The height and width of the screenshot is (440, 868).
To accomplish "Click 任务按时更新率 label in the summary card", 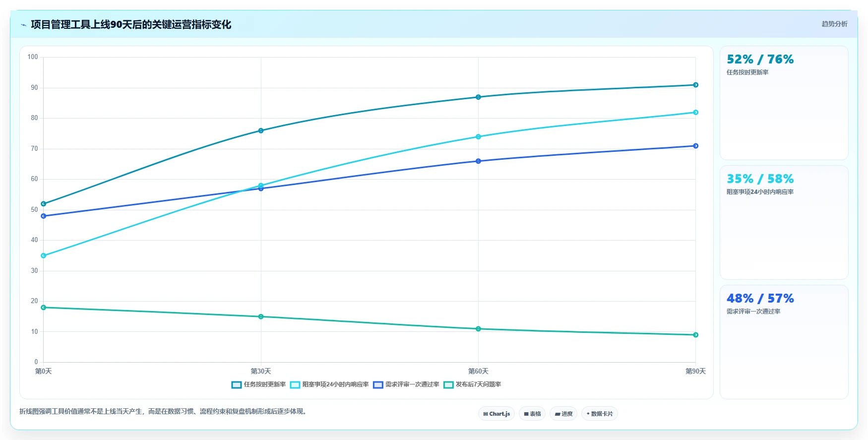I will tap(747, 72).
